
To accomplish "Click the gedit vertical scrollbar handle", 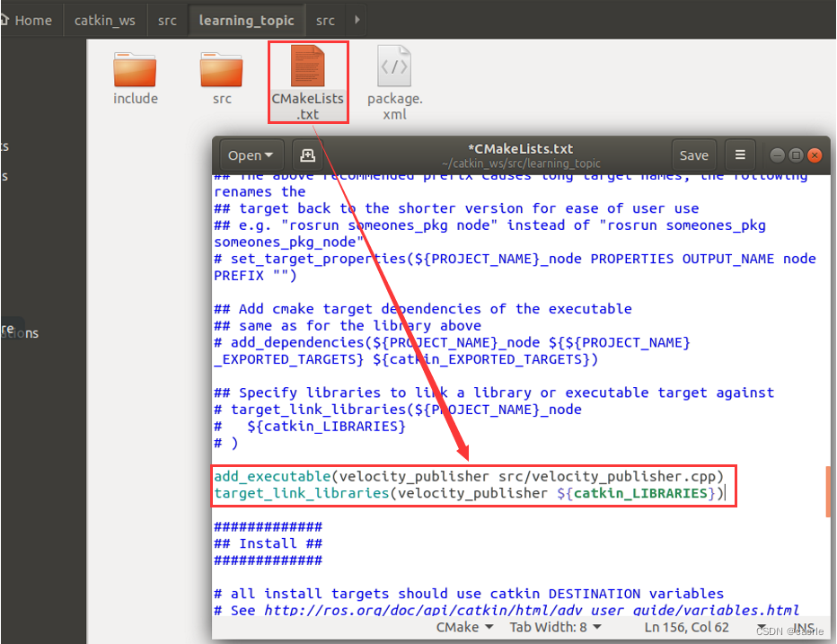I will point(827,491).
